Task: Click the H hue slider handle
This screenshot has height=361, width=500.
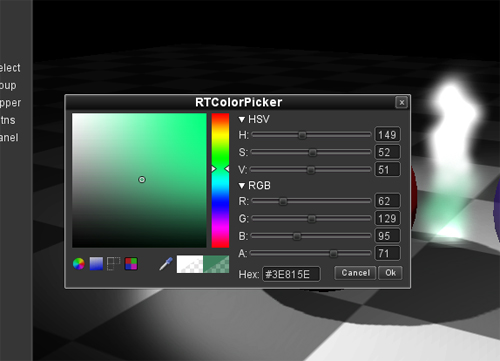Action: (x=302, y=135)
